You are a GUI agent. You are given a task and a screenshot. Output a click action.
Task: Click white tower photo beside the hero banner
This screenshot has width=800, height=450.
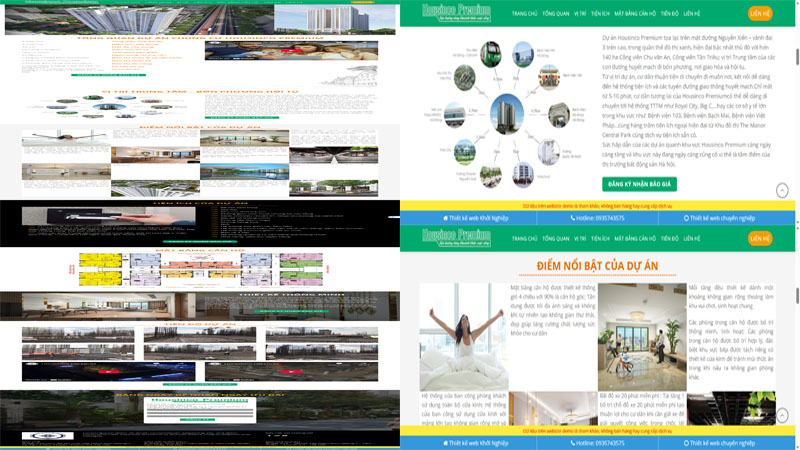335,20
